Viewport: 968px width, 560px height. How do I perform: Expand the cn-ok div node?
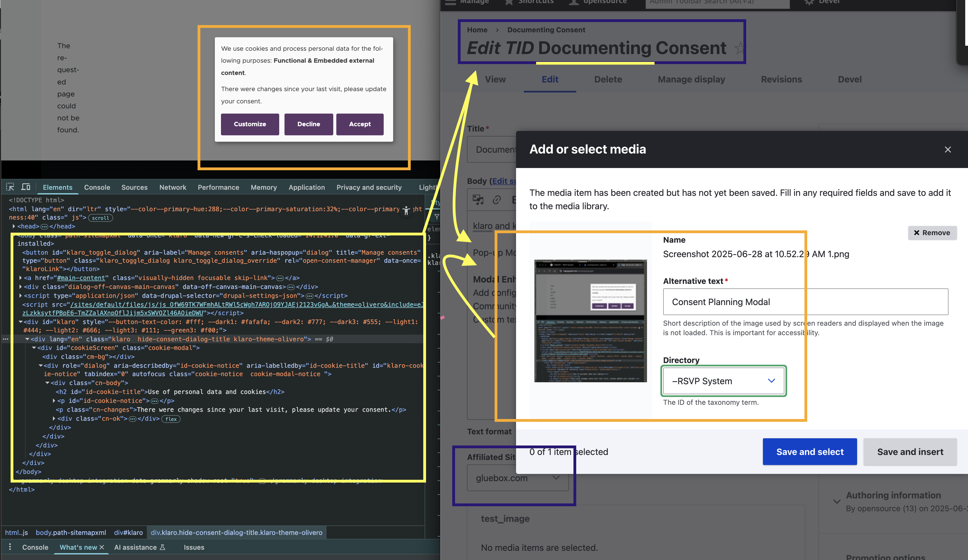pyautogui.click(x=54, y=418)
